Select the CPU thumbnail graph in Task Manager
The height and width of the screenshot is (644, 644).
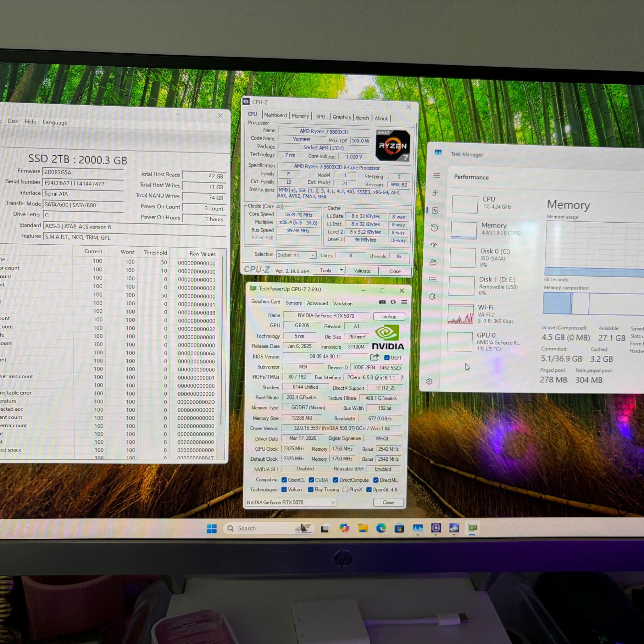(465, 204)
